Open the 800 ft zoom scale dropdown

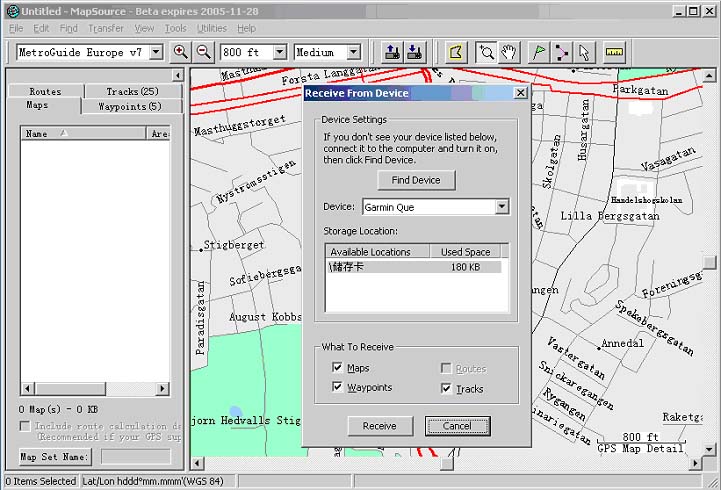click(280, 52)
